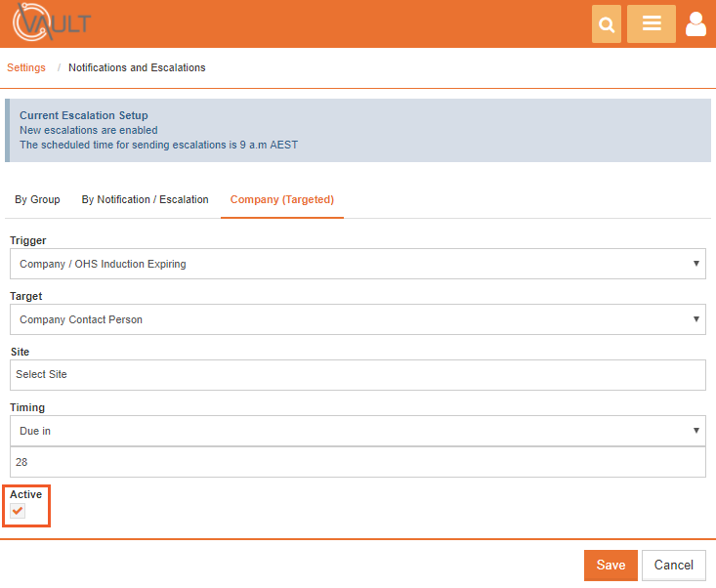This screenshot has width=716, height=588.
Task: Open the Due in timing combo box
Action: (x=358, y=431)
